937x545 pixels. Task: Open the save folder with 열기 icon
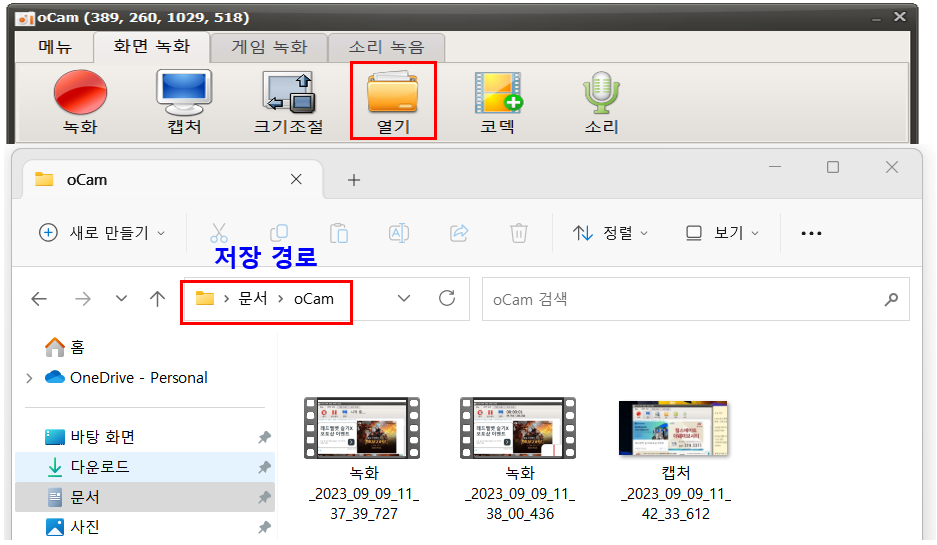(x=393, y=102)
